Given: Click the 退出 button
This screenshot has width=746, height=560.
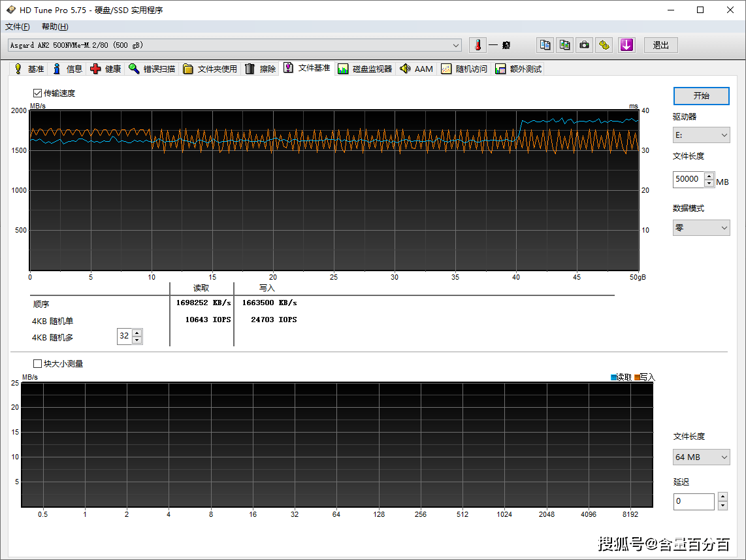Looking at the screenshot, I should 660,45.
